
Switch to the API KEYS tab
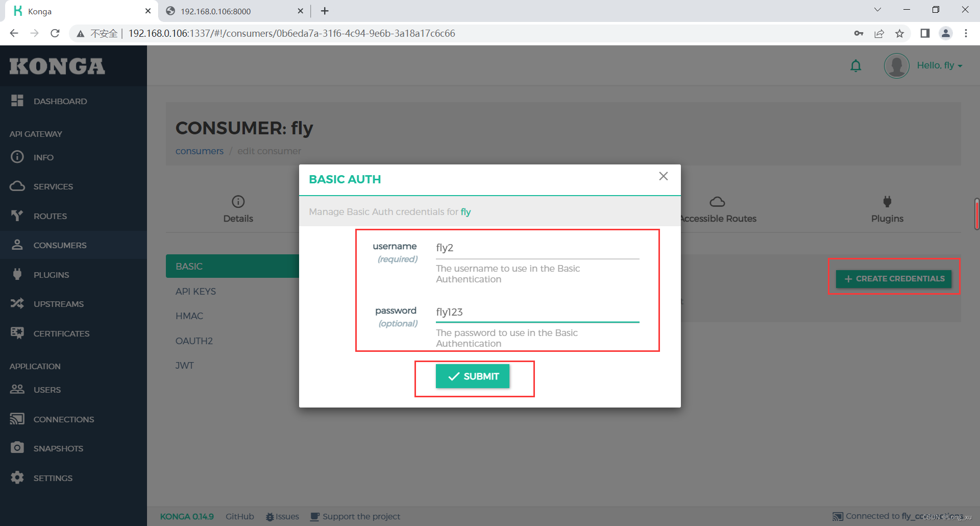pyautogui.click(x=195, y=291)
